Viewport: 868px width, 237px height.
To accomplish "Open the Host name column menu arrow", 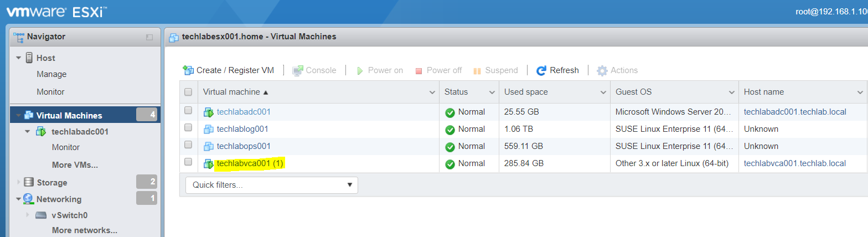I will (x=860, y=92).
